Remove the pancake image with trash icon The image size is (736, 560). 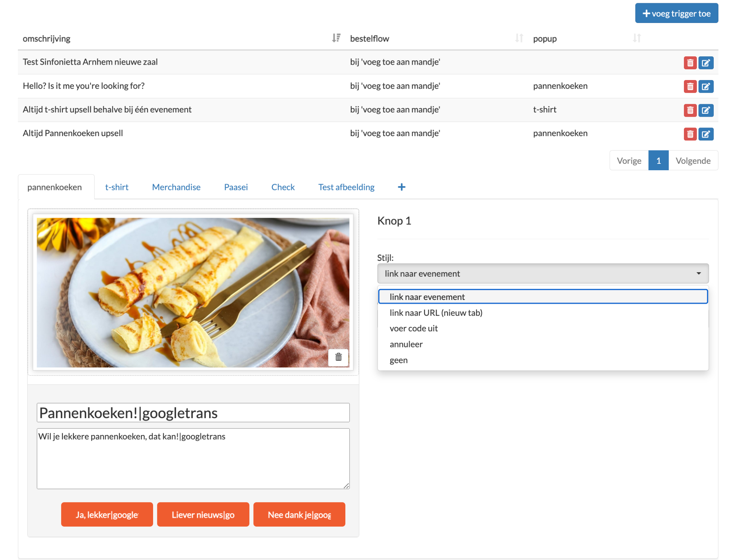point(338,357)
